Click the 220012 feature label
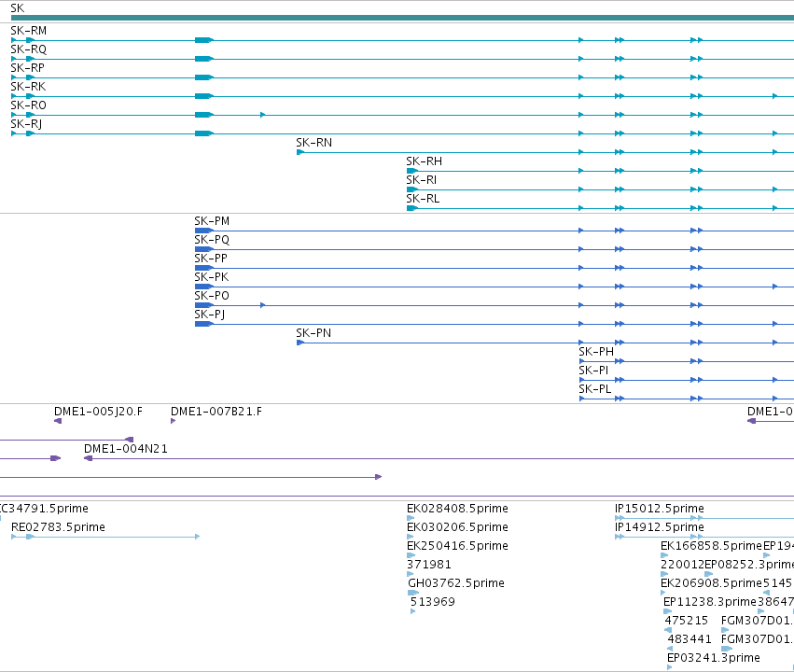Screen dimensions: 794x672 682,565
